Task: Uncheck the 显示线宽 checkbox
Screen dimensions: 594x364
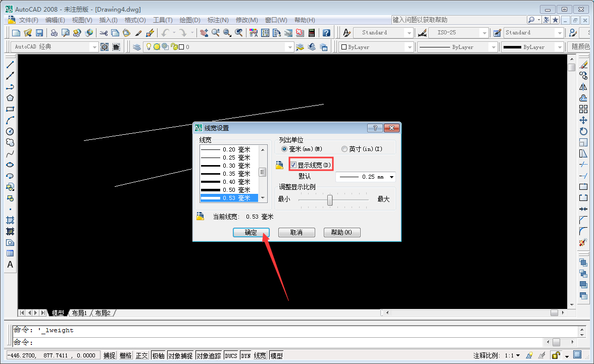Action: [x=293, y=164]
